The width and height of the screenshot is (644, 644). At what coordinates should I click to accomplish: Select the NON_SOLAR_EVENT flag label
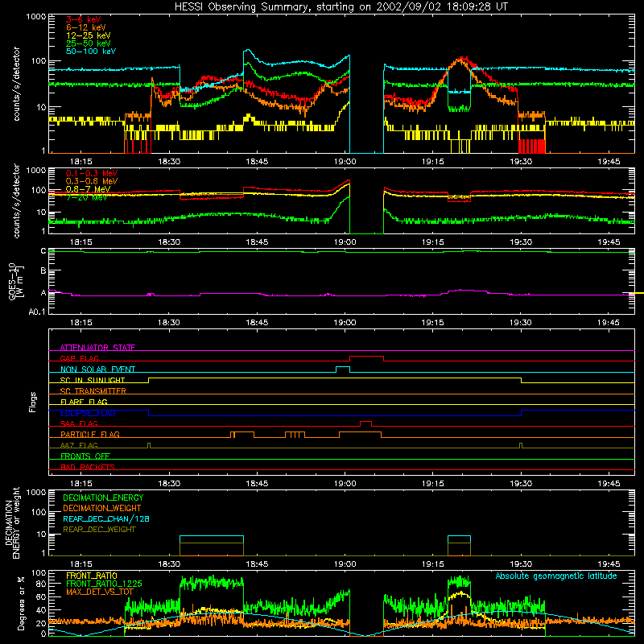(97, 369)
